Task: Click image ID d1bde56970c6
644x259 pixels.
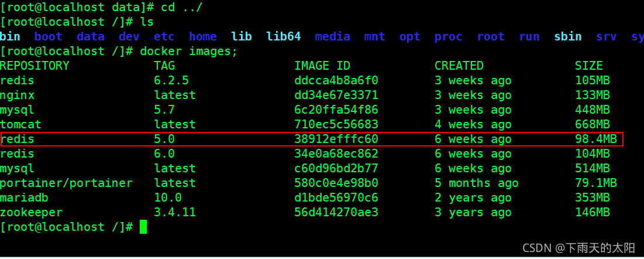Action: (336, 198)
